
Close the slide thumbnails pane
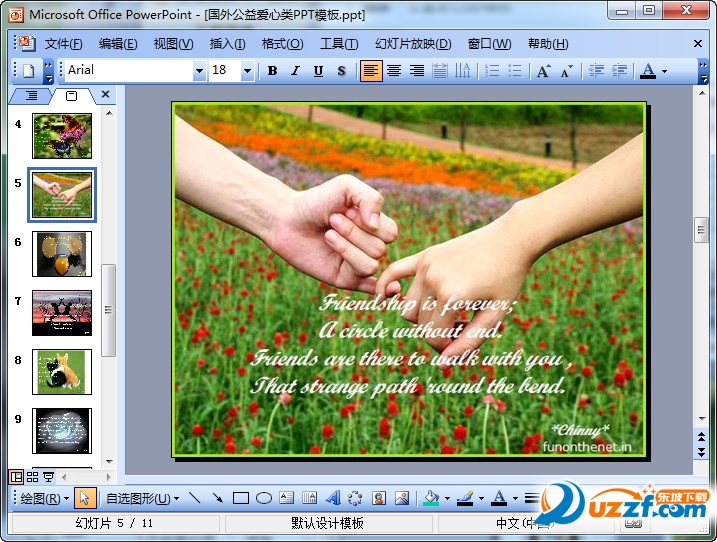click(x=105, y=95)
